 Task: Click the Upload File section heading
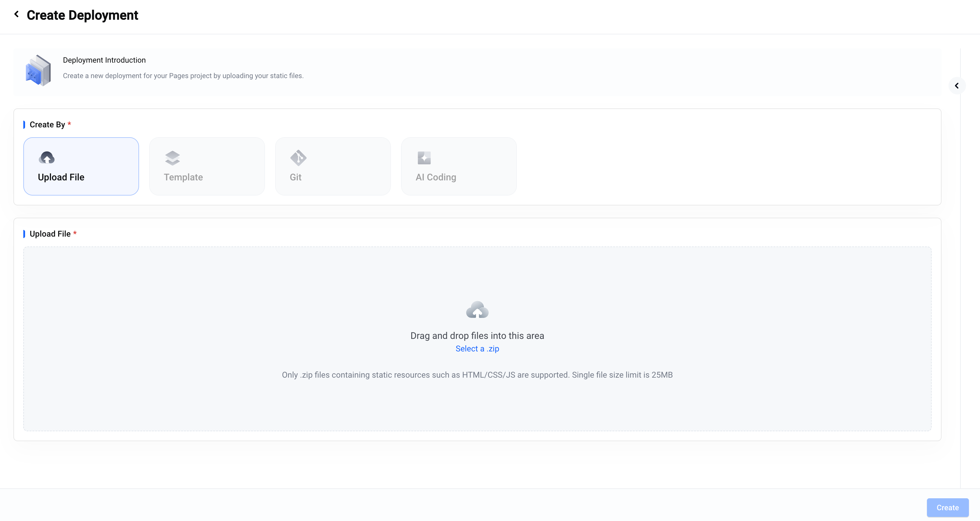[x=50, y=234]
